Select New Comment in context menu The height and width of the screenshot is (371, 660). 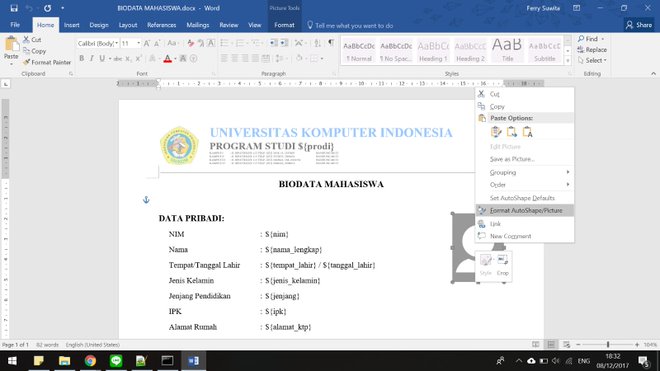click(x=525, y=236)
